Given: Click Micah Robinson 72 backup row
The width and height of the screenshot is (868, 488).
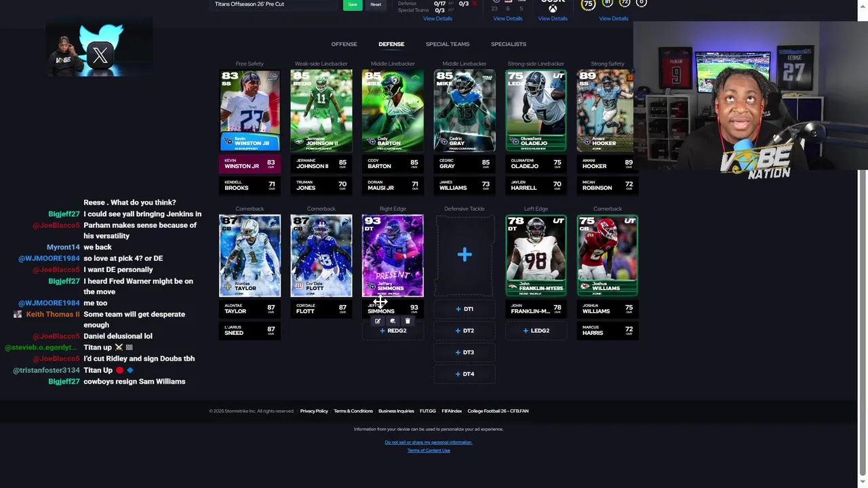Looking at the screenshot, I should (608, 185).
